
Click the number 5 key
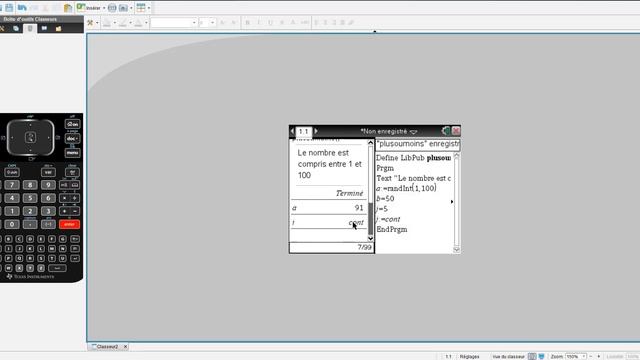[x=30, y=198]
